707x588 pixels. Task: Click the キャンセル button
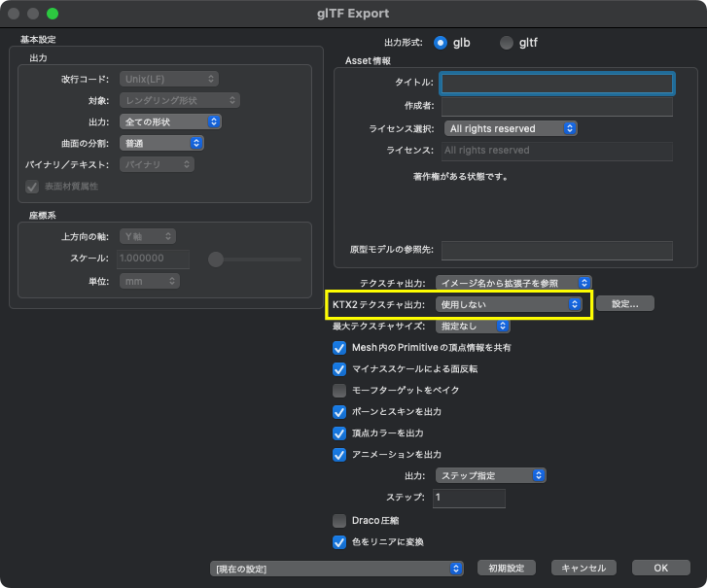[583, 568]
